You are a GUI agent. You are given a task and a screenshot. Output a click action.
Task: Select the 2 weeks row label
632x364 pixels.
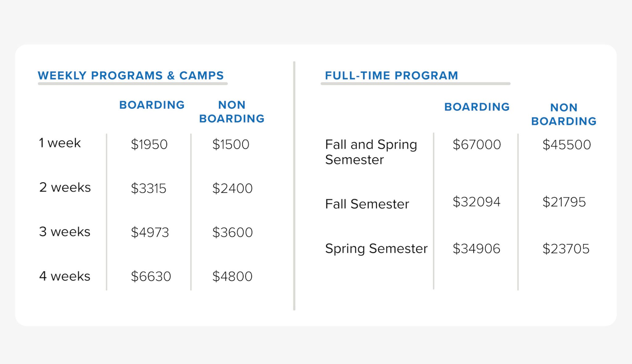point(65,188)
